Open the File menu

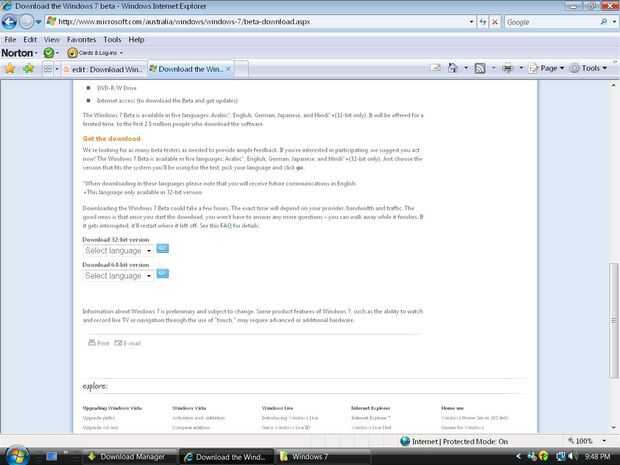pyautogui.click(x=10, y=40)
